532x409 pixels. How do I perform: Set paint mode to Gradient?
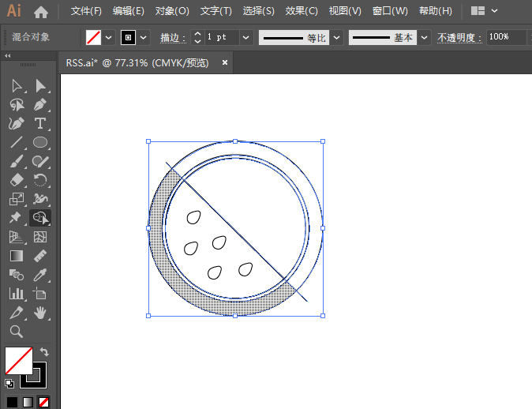click(x=28, y=402)
